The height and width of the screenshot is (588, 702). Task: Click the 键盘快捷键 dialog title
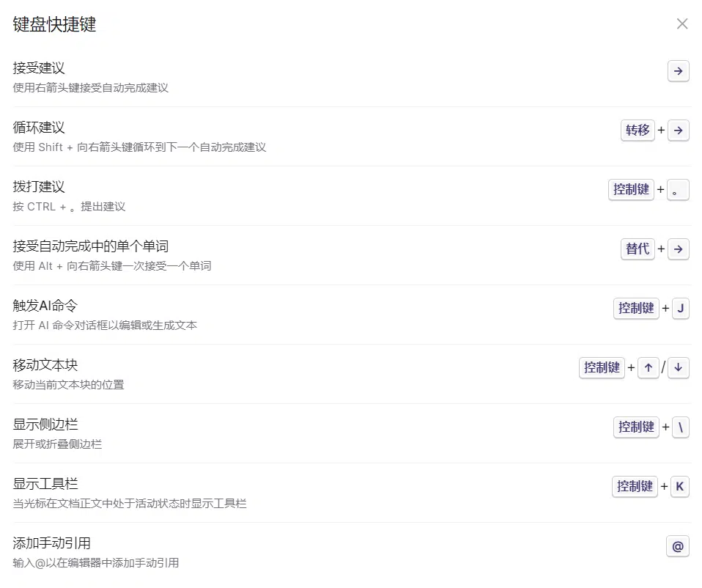55,25
